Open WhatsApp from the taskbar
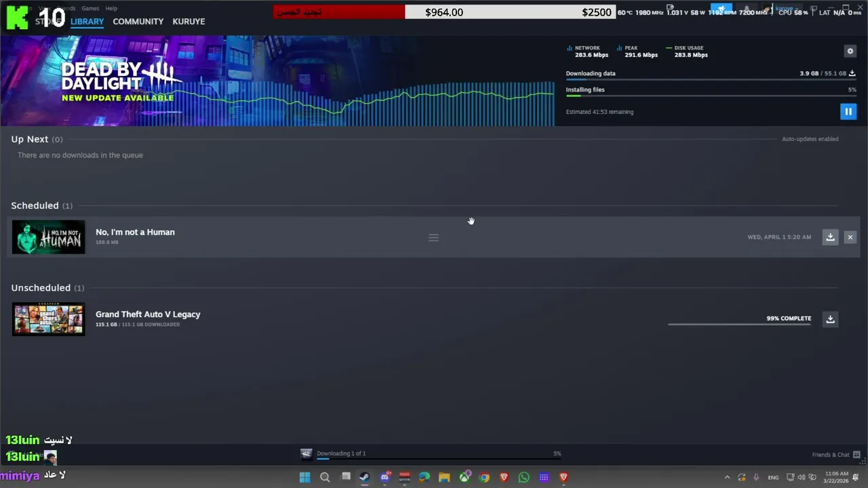 [x=524, y=477]
